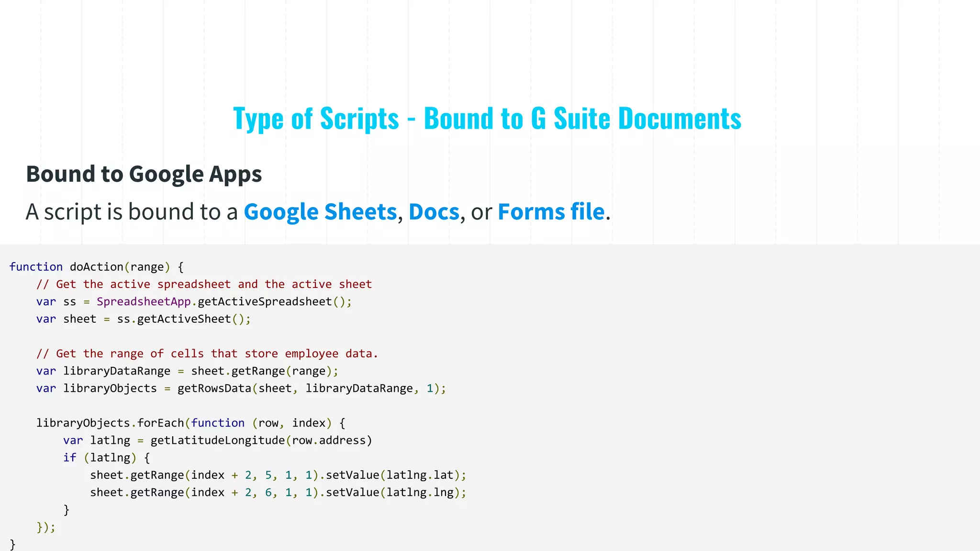Click the line ending 'setValue(latlng.lat);'
This screenshot has height=551, width=980.
click(x=278, y=475)
